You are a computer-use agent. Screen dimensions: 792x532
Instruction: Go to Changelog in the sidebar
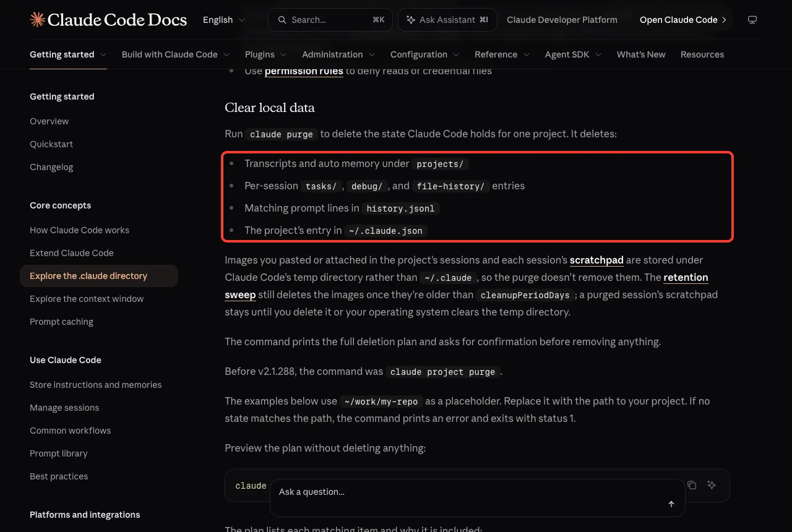[x=51, y=167]
